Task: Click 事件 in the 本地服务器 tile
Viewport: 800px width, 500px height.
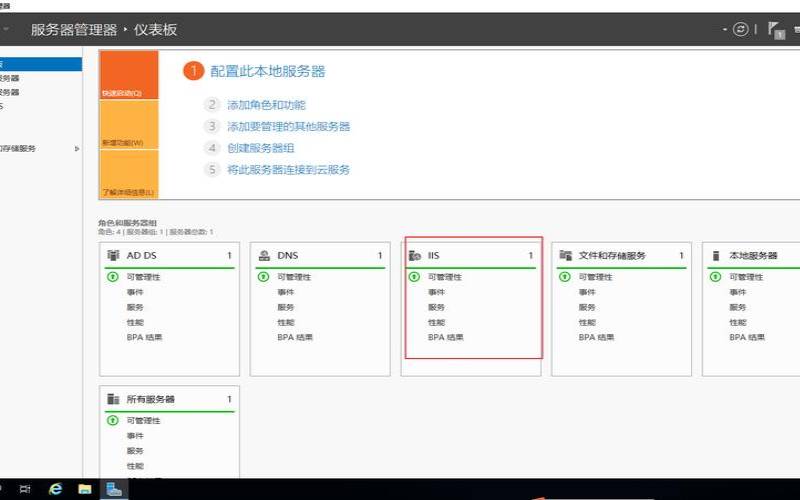Action: (738, 292)
